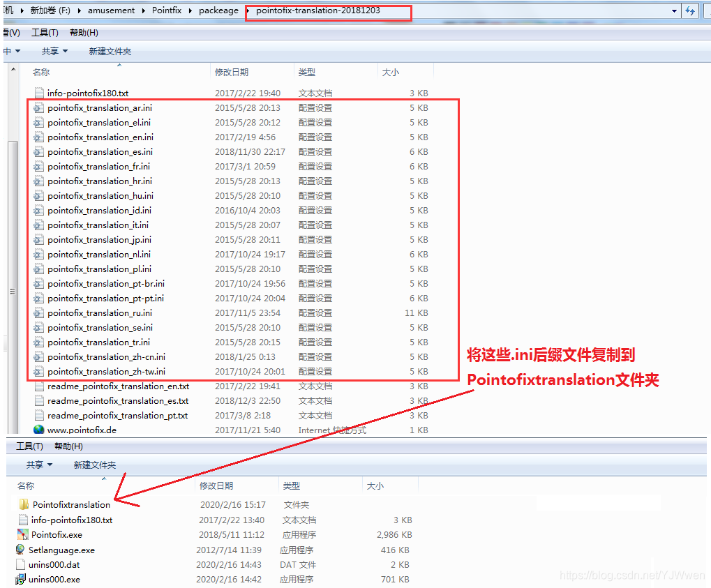The width and height of the screenshot is (711, 588).
Task: Select readme_pointofix_translation_en.txt file name
Action: click(119, 386)
